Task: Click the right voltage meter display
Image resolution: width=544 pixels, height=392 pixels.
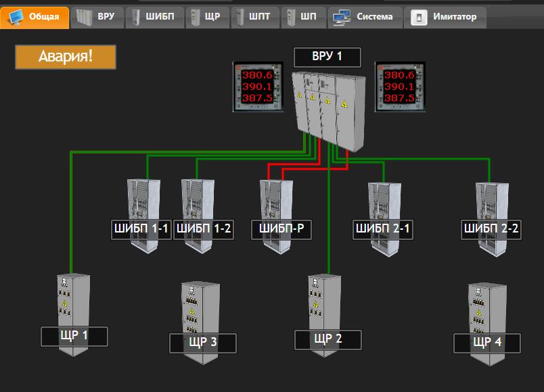Action: click(399, 87)
